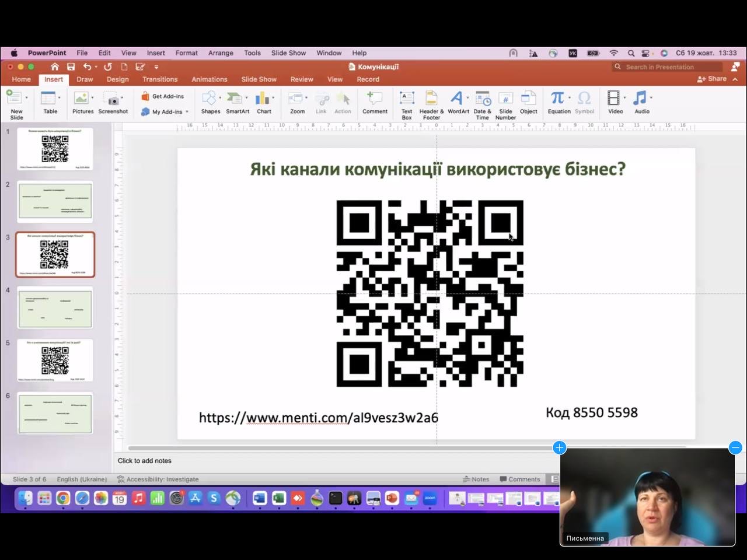
Task: Insert an Equation
Action: click(558, 103)
